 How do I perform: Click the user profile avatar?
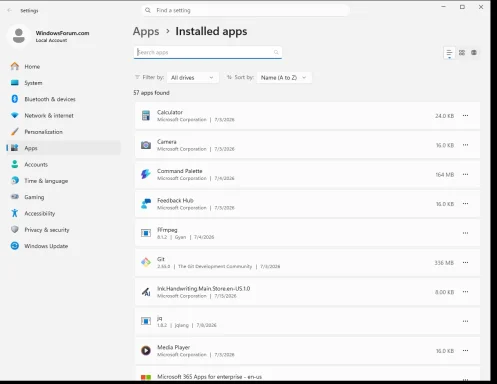(19, 36)
